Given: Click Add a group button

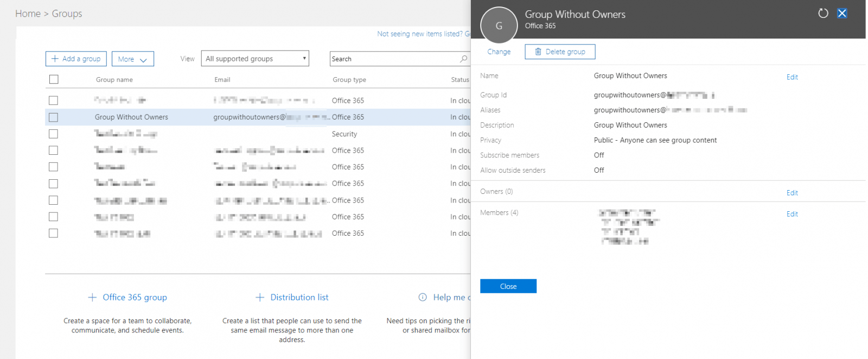Looking at the screenshot, I should (x=76, y=59).
